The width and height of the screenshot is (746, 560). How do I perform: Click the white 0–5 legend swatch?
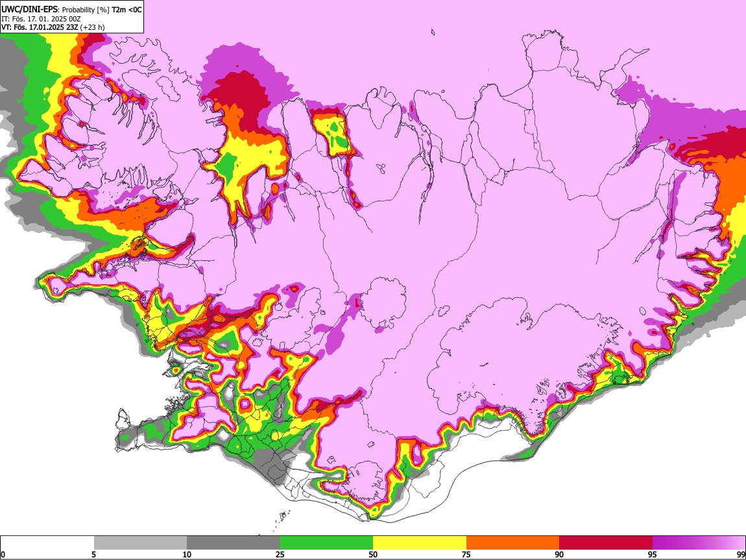[47, 543]
